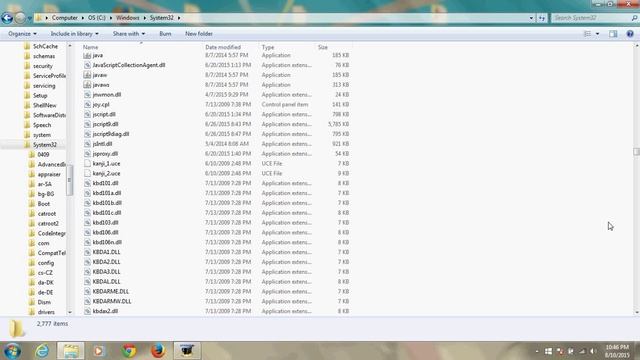This screenshot has height=360, width=640.
Task: Sort by the Type column header
Action: (268, 47)
